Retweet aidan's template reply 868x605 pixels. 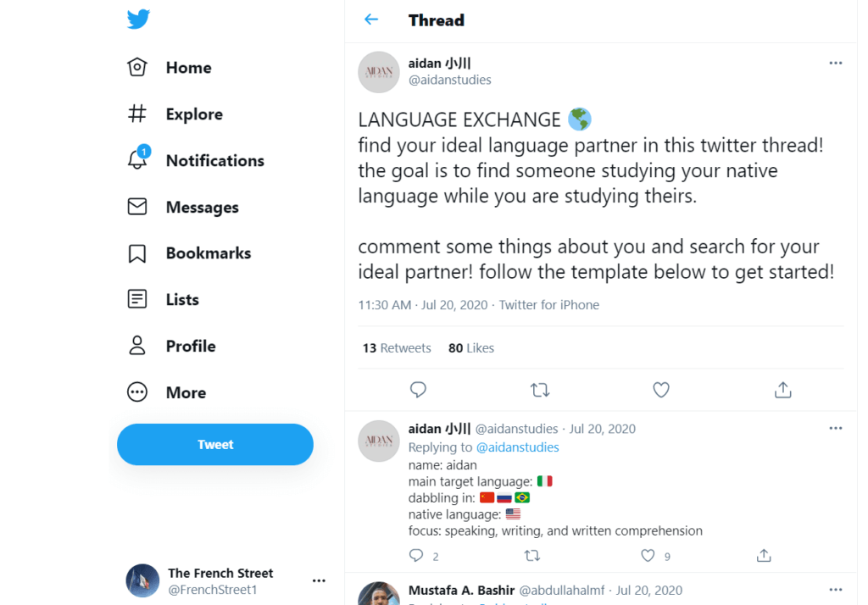coord(532,555)
